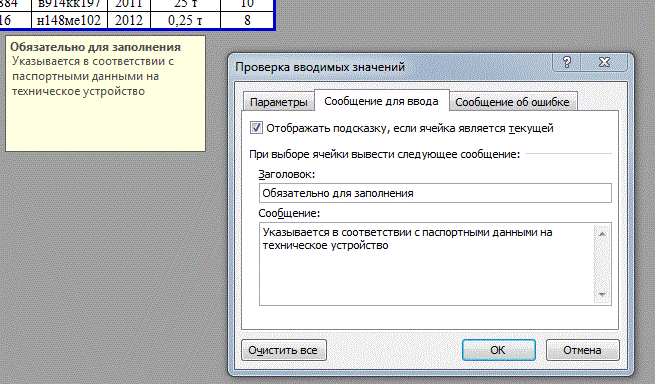Image resolution: width=655 pixels, height=384 pixels.
Task: Click the help question mark icon
Action: click(567, 62)
